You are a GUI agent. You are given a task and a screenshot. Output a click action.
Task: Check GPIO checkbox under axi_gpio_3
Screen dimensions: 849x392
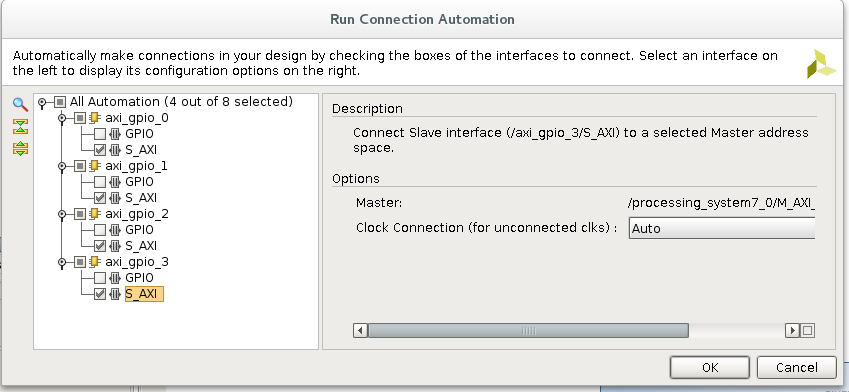(x=100, y=278)
